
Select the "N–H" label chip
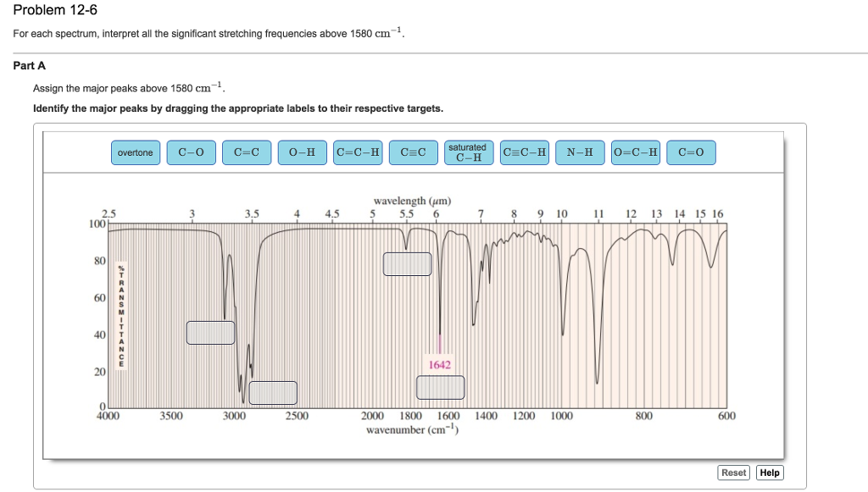tap(580, 152)
